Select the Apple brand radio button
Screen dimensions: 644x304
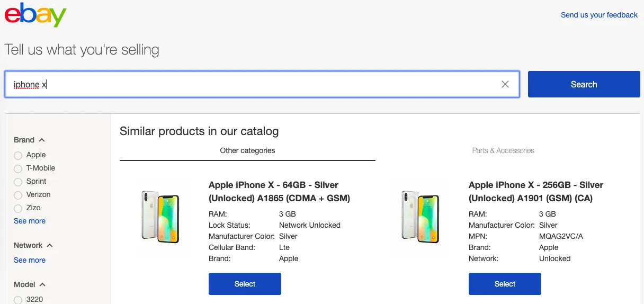[18, 155]
